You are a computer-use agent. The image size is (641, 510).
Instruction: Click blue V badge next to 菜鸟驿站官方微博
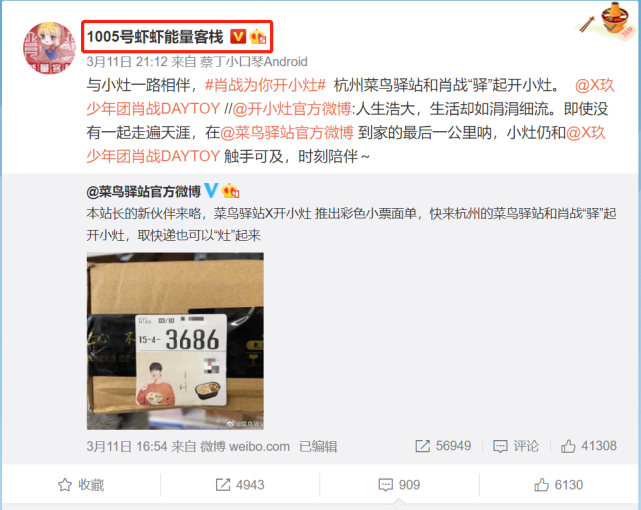(x=211, y=190)
